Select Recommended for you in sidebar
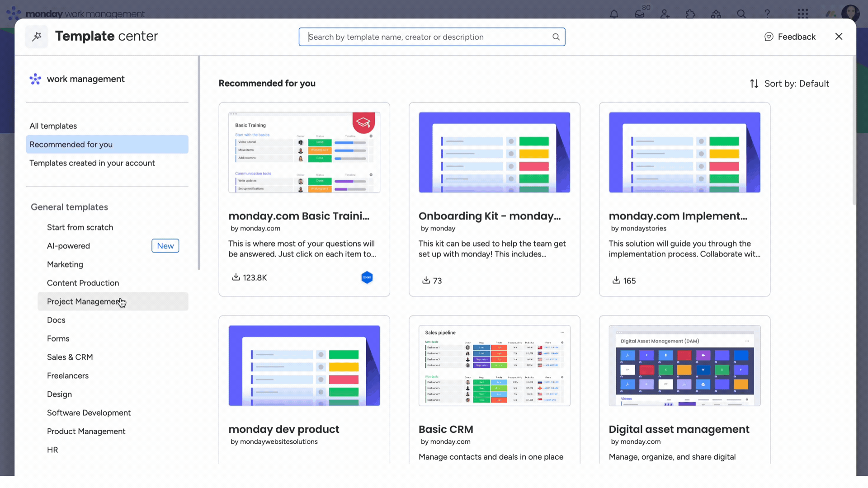This screenshot has height=488, width=868. pyautogui.click(x=107, y=145)
